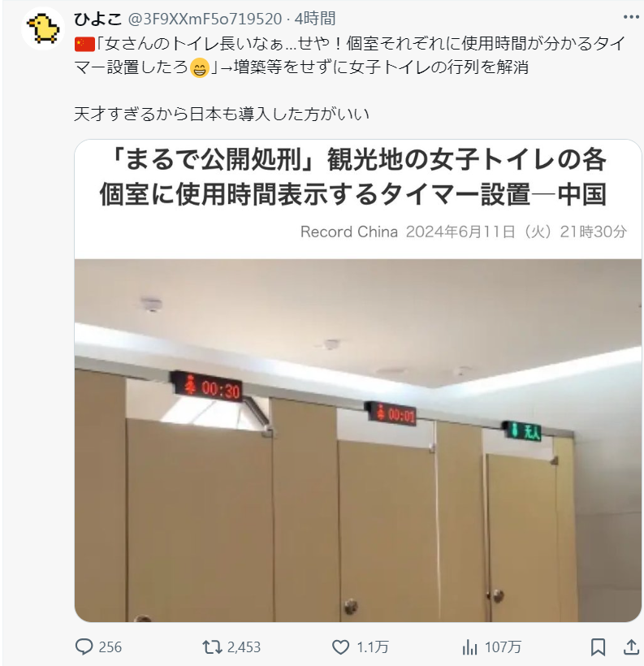
Task: Click the Record China date line
Action: pyautogui.click(x=464, y=231)
